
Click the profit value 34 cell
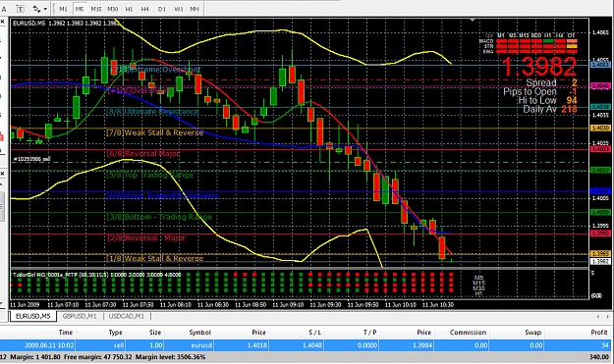tap(605, 345)
